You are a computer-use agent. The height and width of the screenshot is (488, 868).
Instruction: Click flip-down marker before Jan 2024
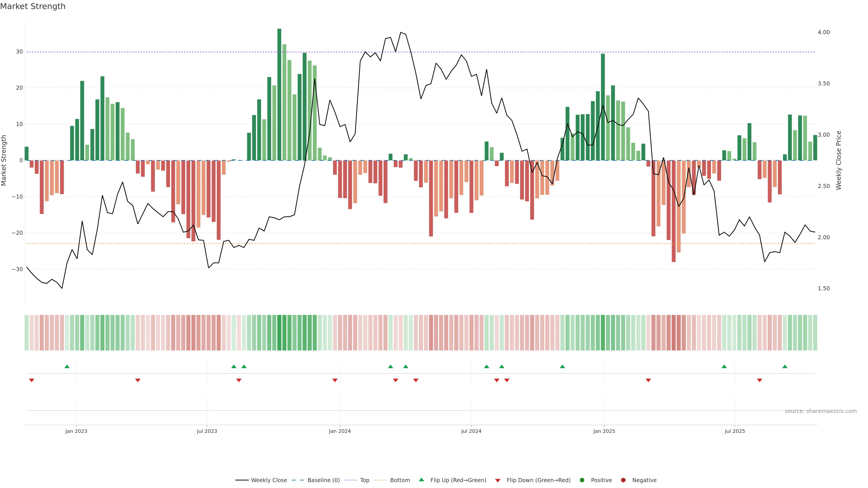[335, 380]
